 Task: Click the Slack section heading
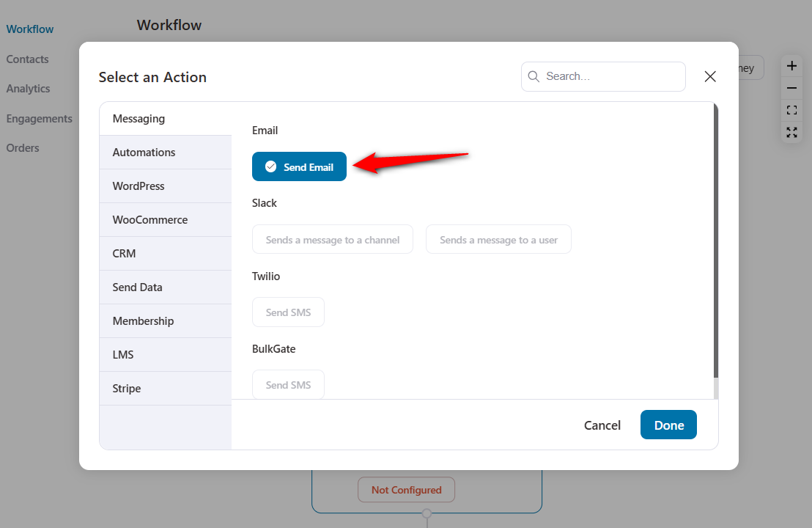coord(264,203)
